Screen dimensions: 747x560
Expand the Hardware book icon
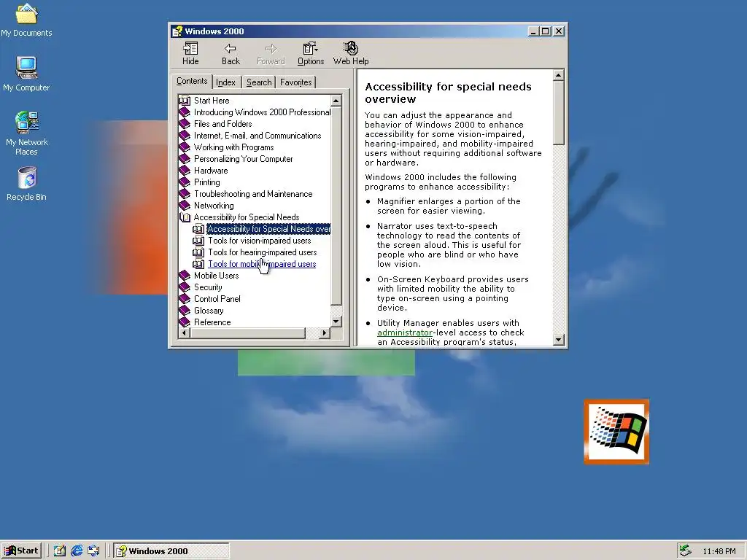(185, 171)
